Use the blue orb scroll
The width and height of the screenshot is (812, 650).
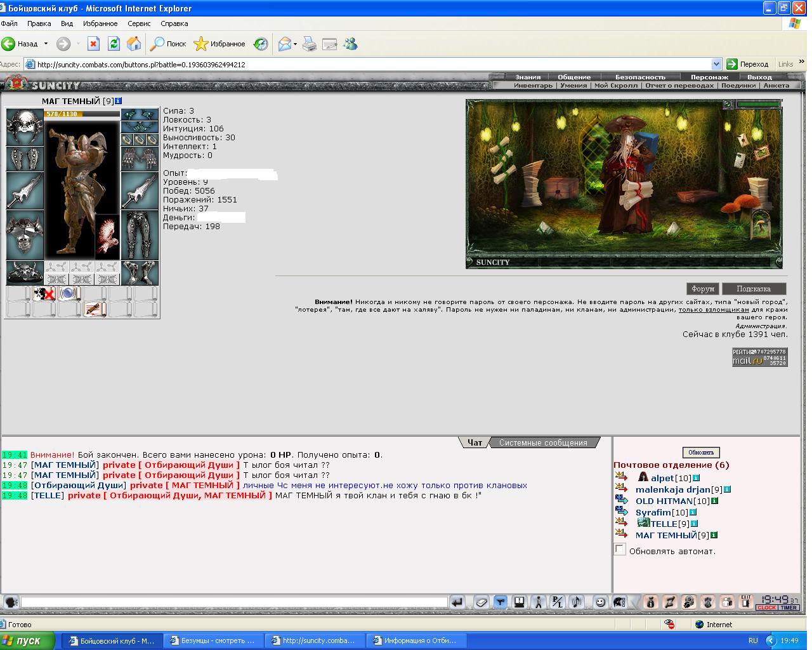click(70, 294)
